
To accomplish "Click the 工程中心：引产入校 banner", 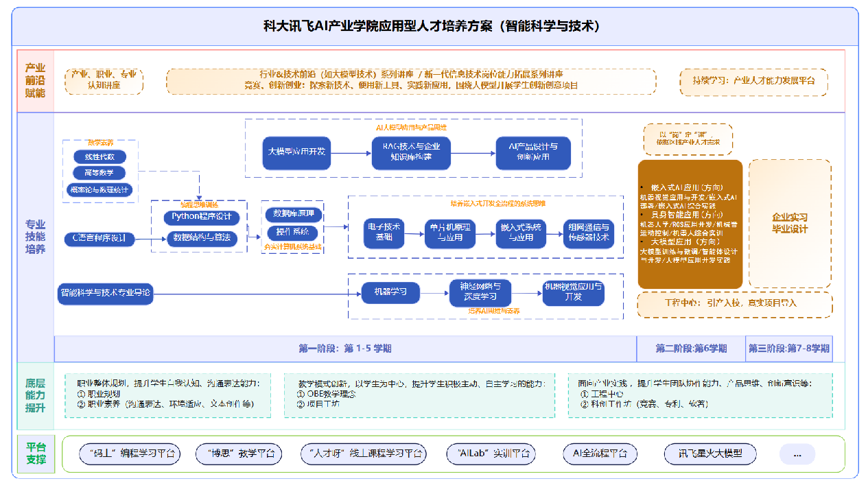I will pyautogui.click(x=734, y=304).
